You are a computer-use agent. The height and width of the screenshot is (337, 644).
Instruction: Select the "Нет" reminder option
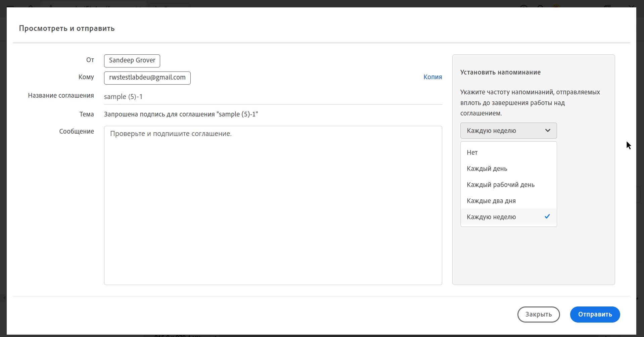click(x=508, y=152)
